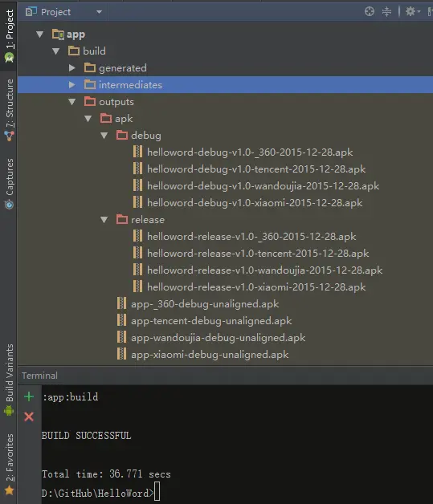Viewport: 433px width, 504px height.
Task: Click Structure tab diagram icon
Action: click(x=10, y=136)
